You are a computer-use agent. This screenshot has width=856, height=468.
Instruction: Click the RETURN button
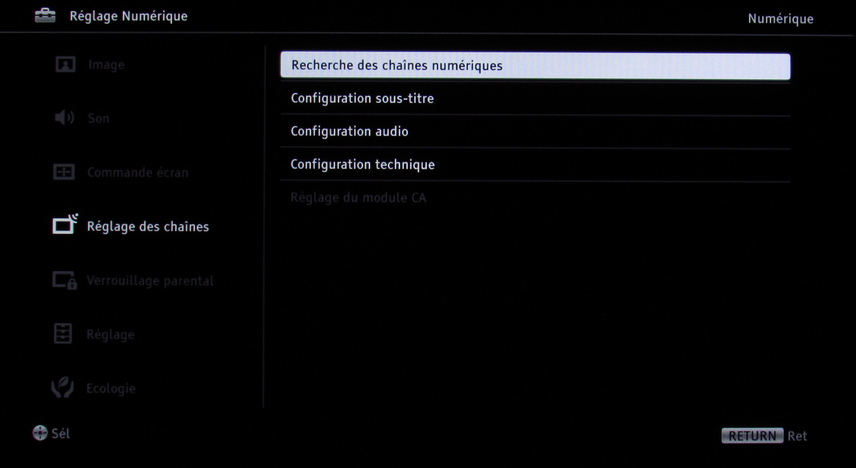tap(752, 436)
